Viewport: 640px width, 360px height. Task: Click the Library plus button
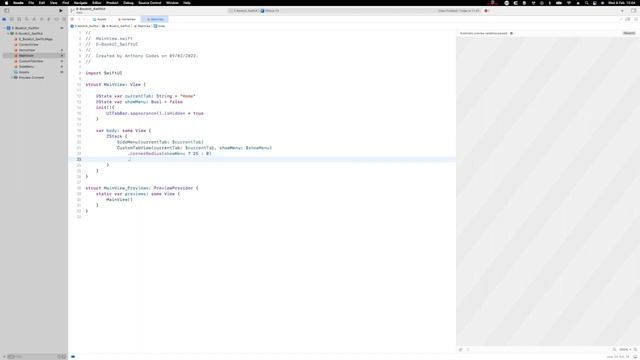(622, 11)
